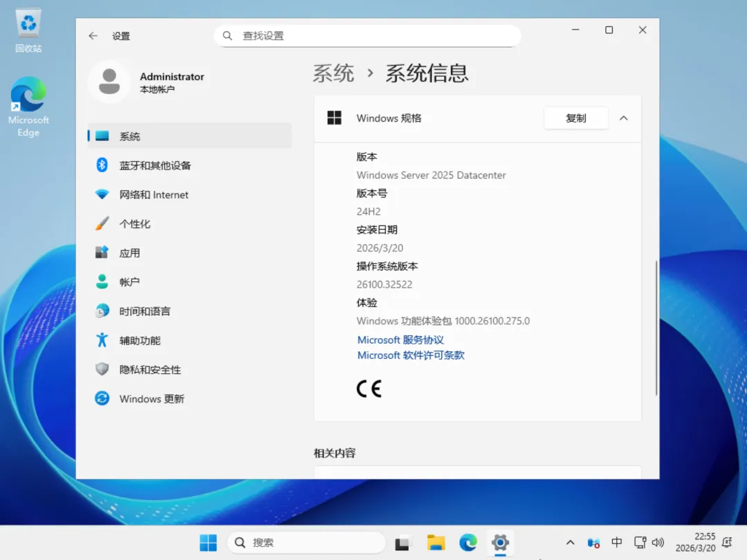Click the network tray icon
The height and width of the screenshot is (560, 747).
[x=640, y=543]
